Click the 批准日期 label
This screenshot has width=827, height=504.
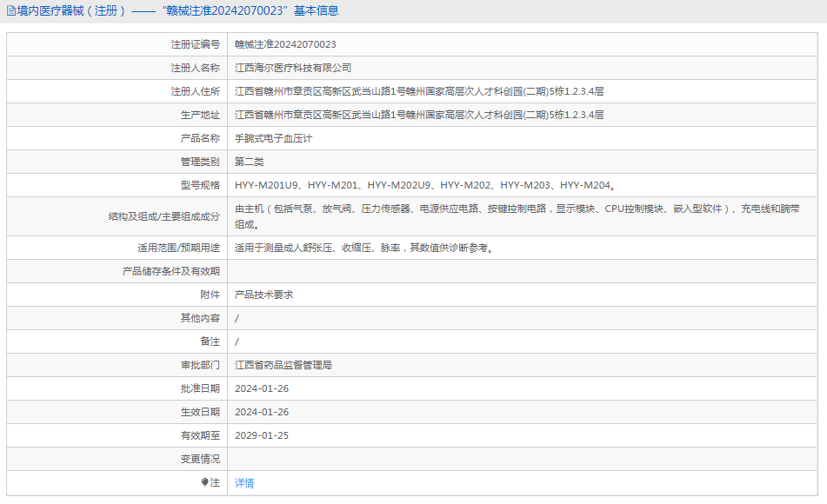pyautogui.click(x=200, y=388)
